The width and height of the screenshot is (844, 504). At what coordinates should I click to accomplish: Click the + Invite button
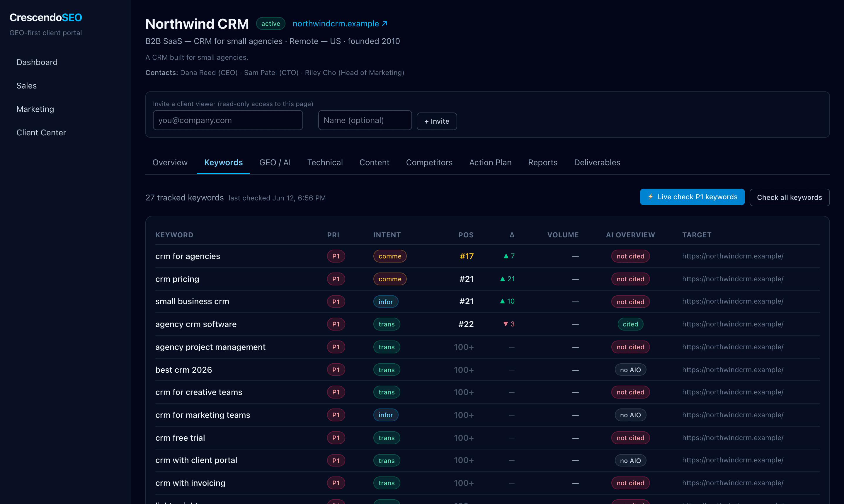437,121
